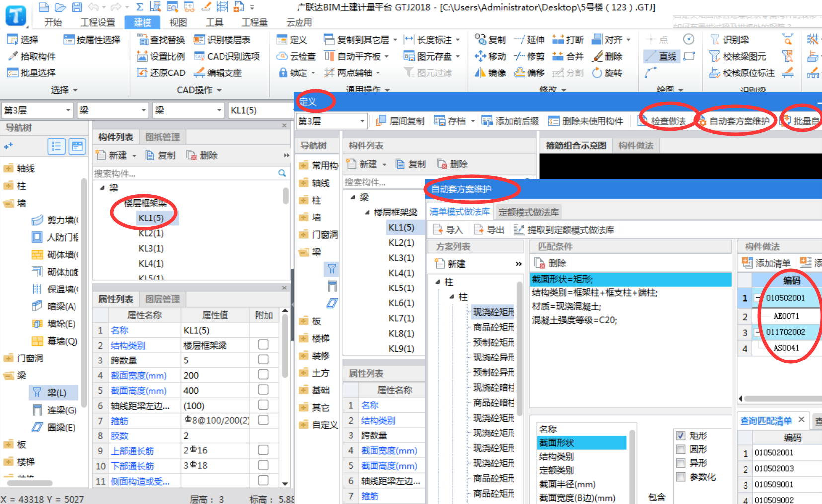Screen dimensions: 822x504
Task: Switch to 定额模式做法库 tab
Action: [x=528, y=212]
